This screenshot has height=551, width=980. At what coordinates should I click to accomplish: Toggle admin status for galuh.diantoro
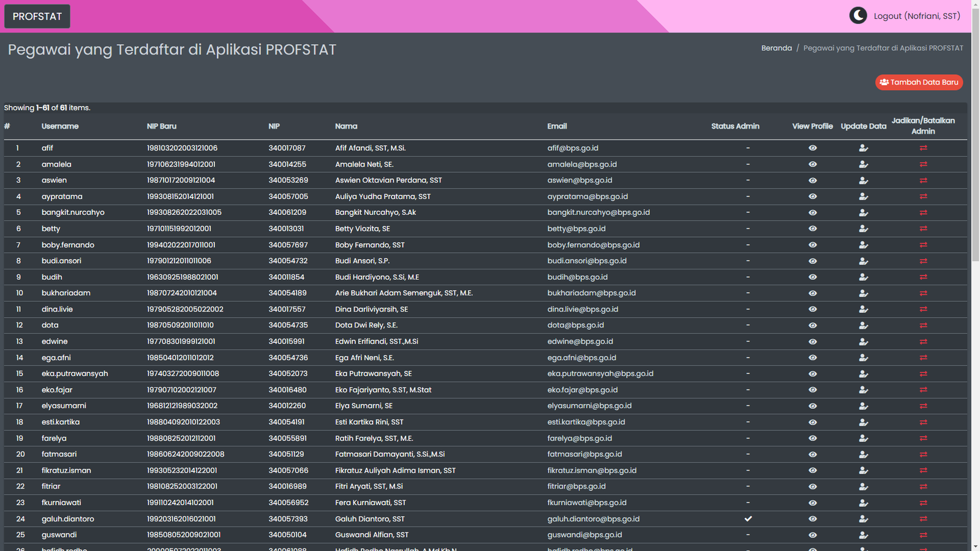point(923,519)
